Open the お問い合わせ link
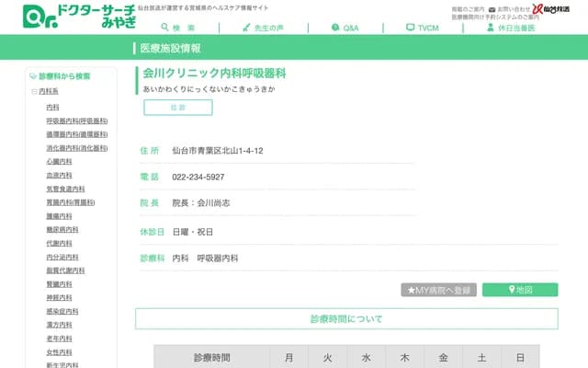The height and width of the screenshot is (368, 588). pos(514,9)
